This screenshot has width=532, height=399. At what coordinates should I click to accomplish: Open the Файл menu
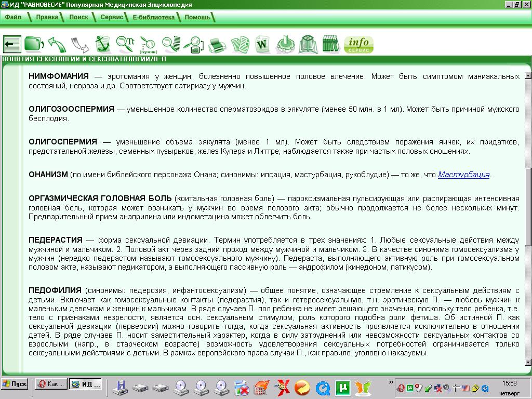pyautogui.click(x=14, y=16)
